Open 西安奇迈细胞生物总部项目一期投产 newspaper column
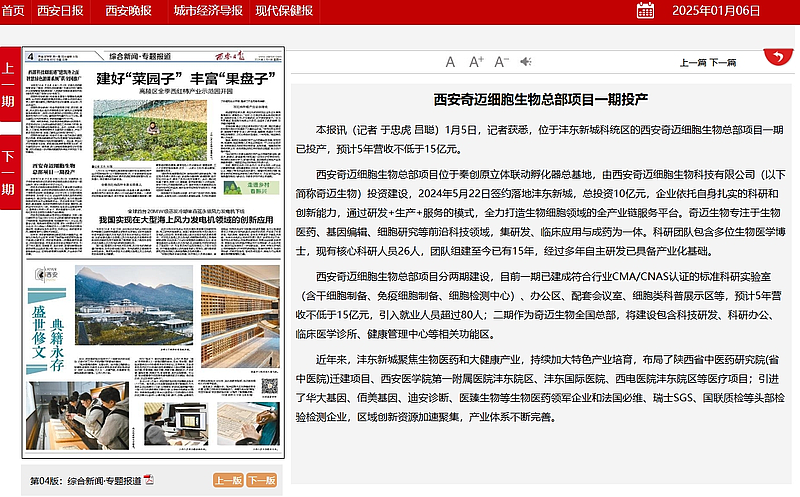This screenshot has height=497, width=800. (x=54, y=169)
